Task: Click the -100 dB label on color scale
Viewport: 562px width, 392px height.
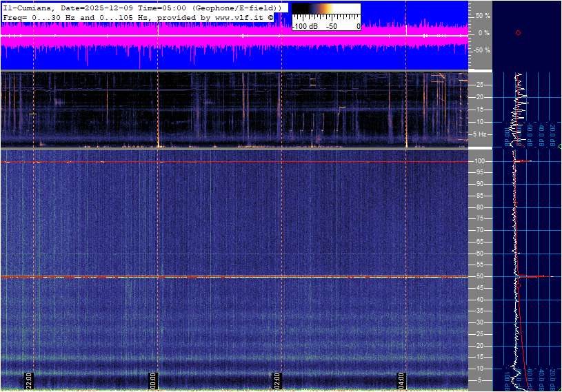Action: pyautogui.click(x=305, y=26)
